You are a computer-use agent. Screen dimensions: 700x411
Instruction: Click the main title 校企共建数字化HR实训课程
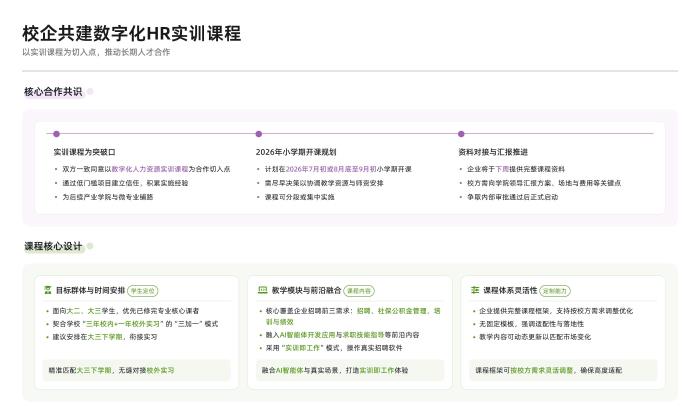pyautogui.click(x=132, y=33)
